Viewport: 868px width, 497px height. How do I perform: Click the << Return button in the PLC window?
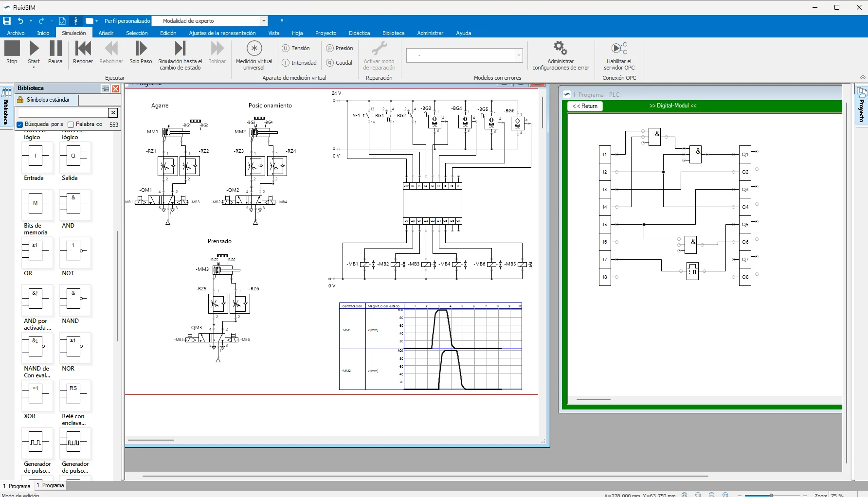tap(585, 106)
